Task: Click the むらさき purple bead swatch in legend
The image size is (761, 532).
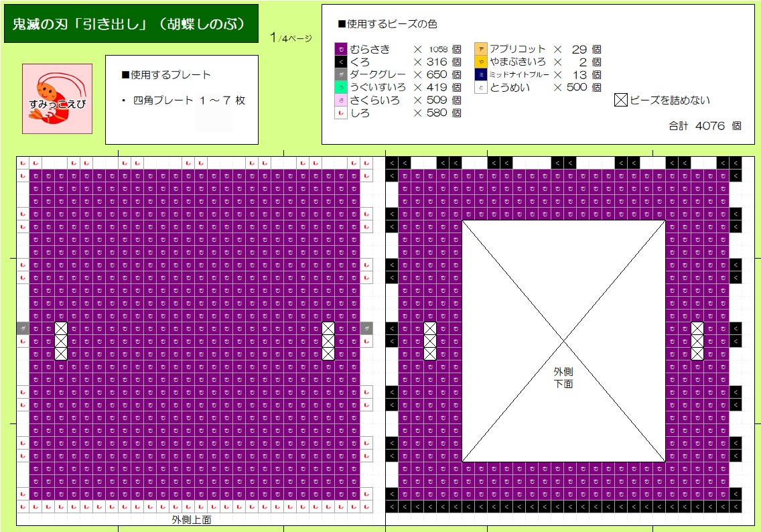Action: tap(341, 49)
